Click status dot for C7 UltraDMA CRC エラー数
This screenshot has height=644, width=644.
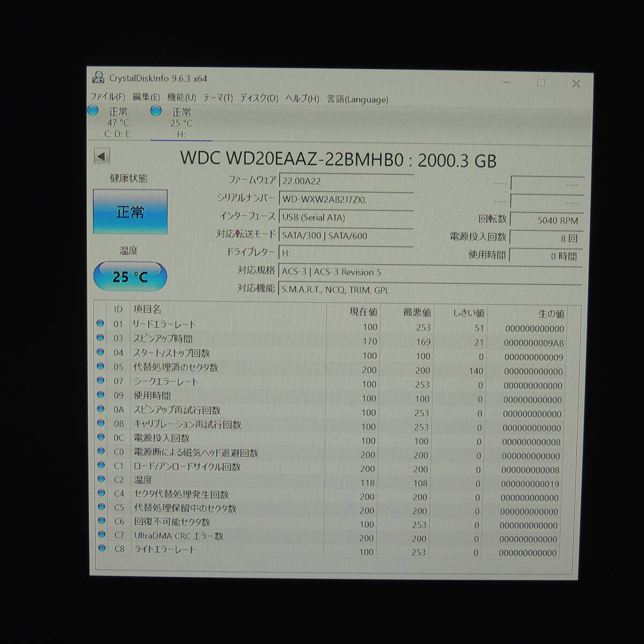(x=102, y=535)
